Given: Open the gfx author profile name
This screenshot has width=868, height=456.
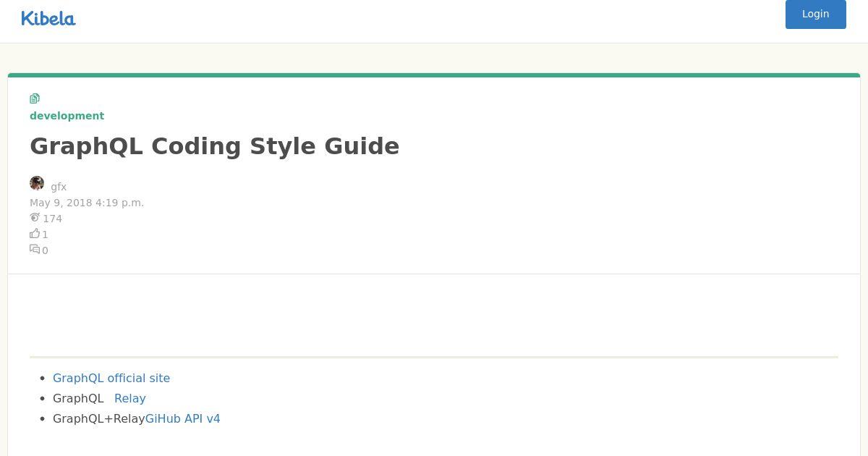Looking at the screenshot, I should pyautogui.click(x=59, y=187).
